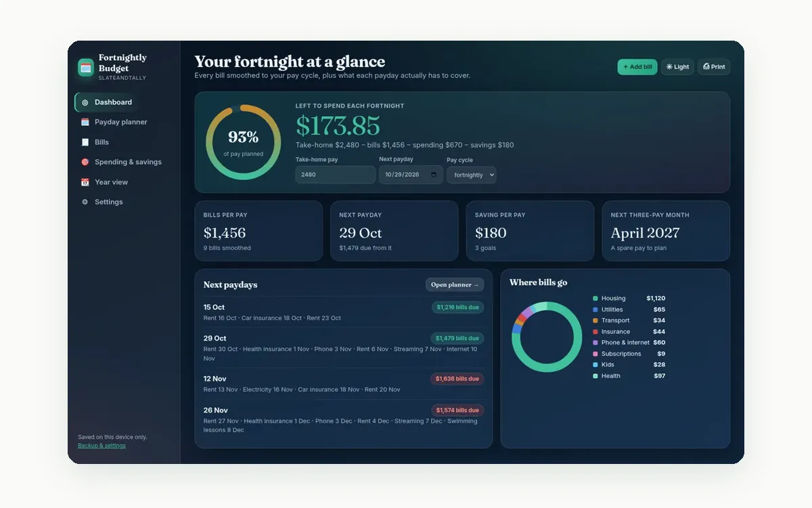Click the 15 Oct payday heading
Viewport: 812px width, 508px height.
coord(215,308)
